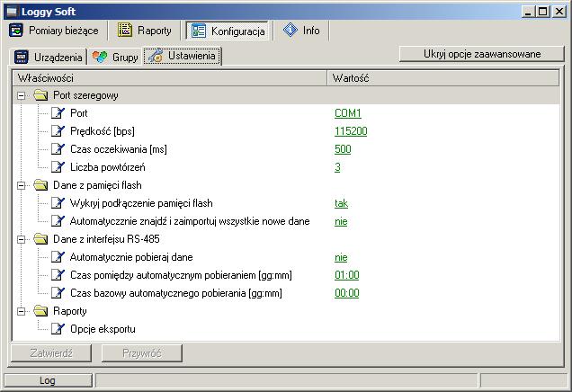Select the Opcje eksportu property
This screenshot has width=572, height=392.
pyautogui.click(x=103, y=329)
